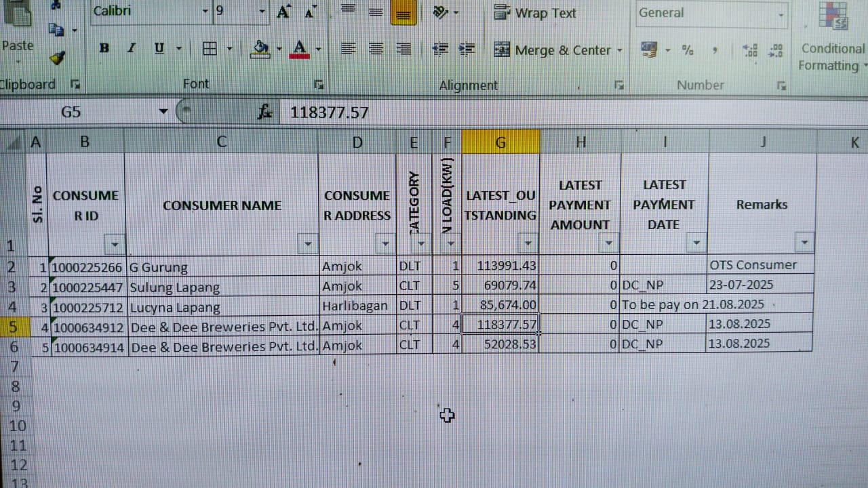Apply Accounting Number Format
The width and height of the screenshot is (868, 488).
(x=649, y=49)
